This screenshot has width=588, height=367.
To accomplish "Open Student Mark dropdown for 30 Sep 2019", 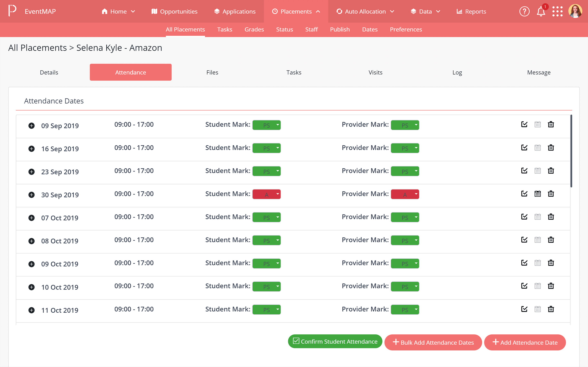I will [x=267, y=194].
